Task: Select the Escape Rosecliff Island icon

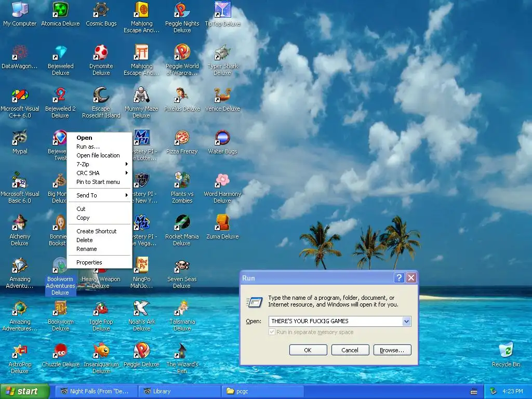Action: pos(101,95)
